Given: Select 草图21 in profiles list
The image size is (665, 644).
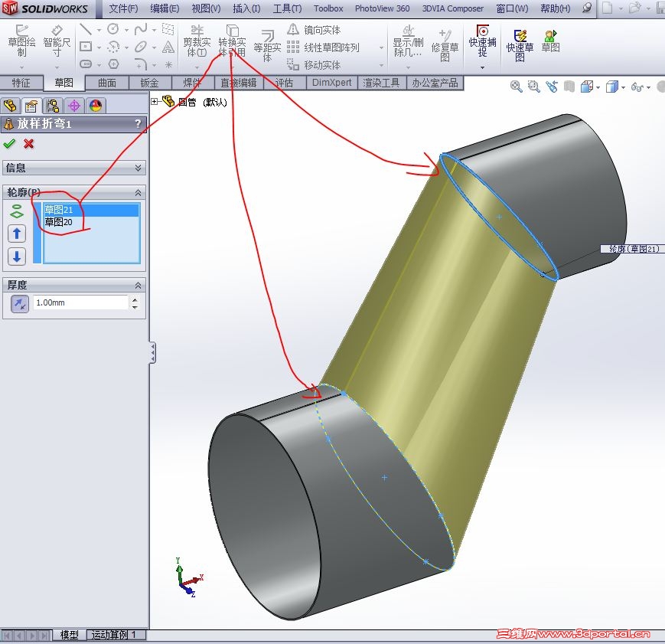Looking at the screenshot, I should pyautogui.click(x=91, y=210).
